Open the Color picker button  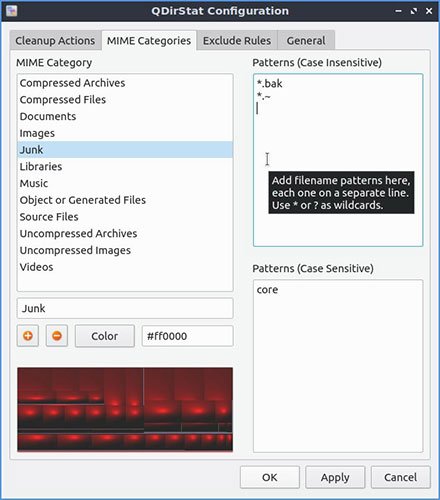pyautogui.click(x=105, y=336)
